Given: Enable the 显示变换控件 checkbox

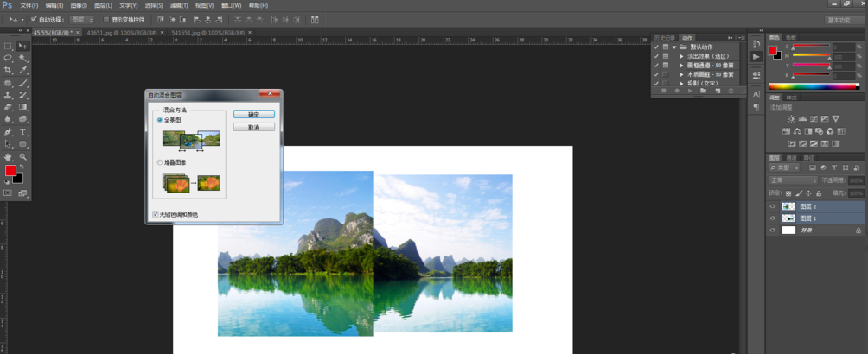Looking at the screenshot, I should 105,19.
